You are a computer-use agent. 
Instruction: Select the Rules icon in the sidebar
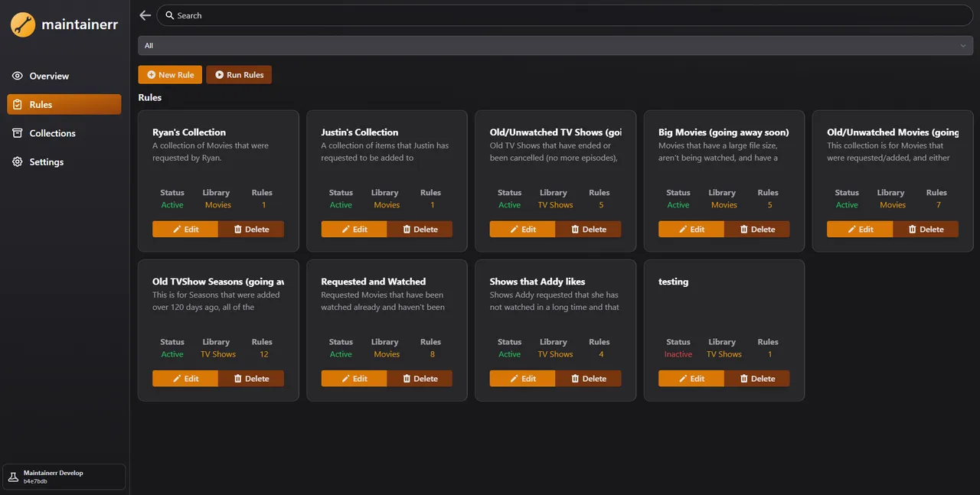(x=17, y=104)
